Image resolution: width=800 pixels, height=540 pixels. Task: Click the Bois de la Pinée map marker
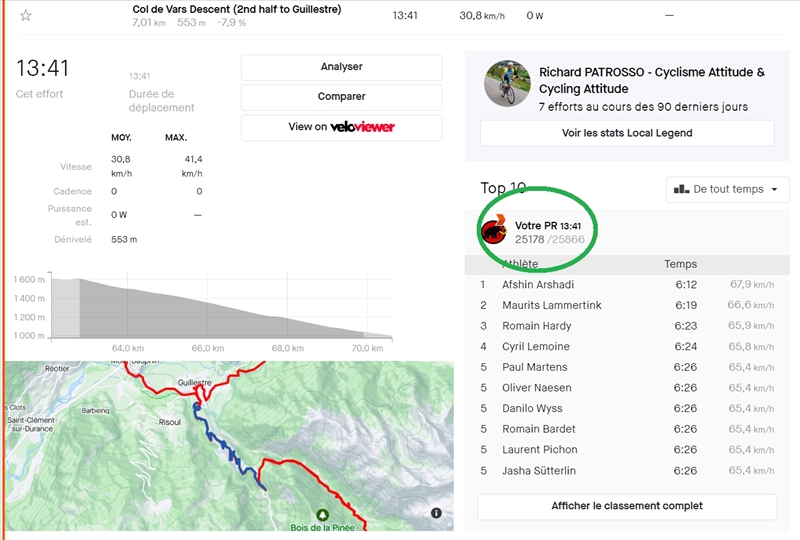pos(321,515)
